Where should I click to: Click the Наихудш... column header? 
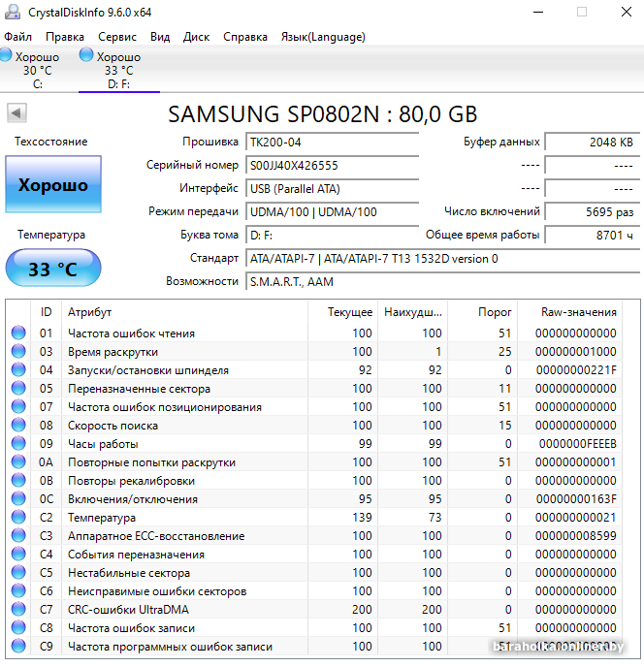pyautogui.click(x=413, y=312)
